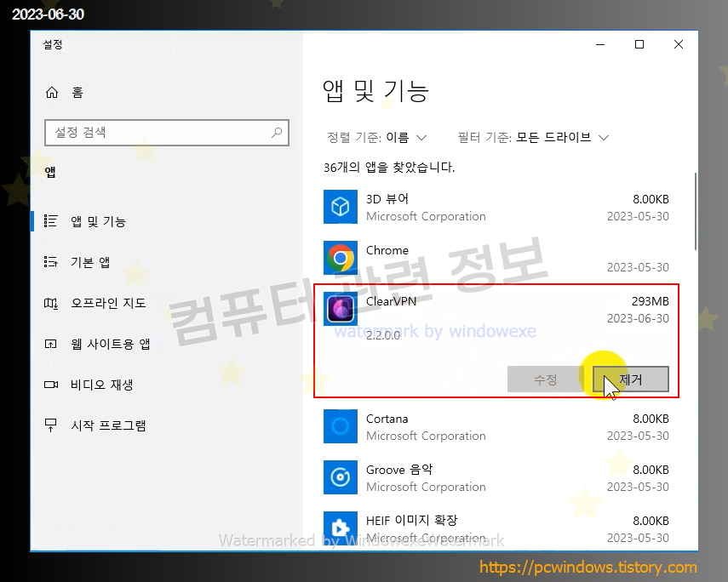
Task: Select the HEIF 이미지 확장 app name
Action: click(x=412, y=520)
